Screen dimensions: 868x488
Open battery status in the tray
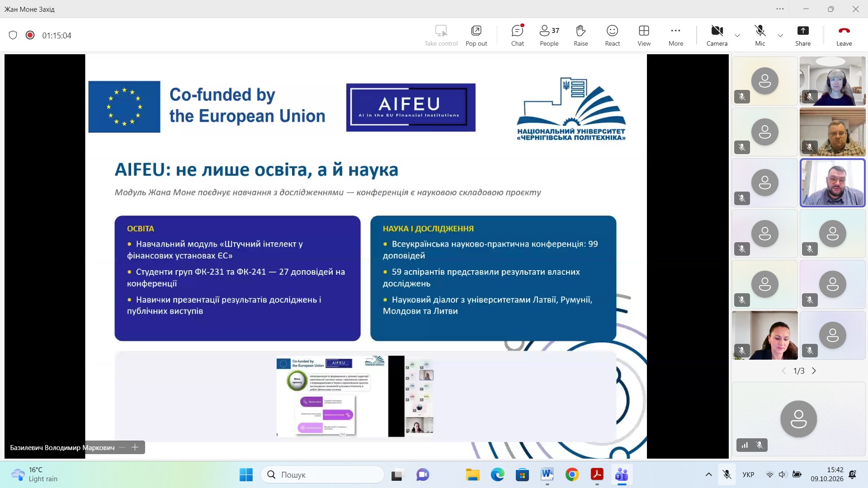click(797, 474)
